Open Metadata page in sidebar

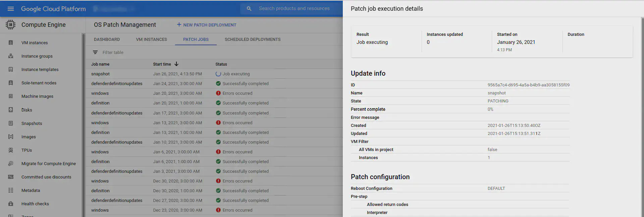click(31, 190)
